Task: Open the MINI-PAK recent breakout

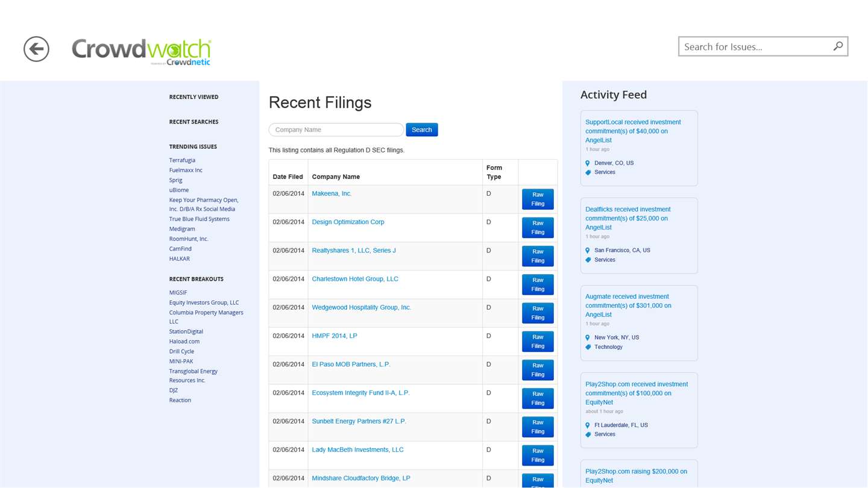Action: click(181, 361)
